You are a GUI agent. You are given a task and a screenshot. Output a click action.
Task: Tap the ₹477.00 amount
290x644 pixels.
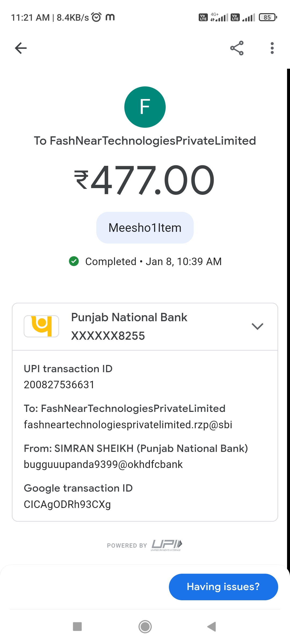coord(145,180)
